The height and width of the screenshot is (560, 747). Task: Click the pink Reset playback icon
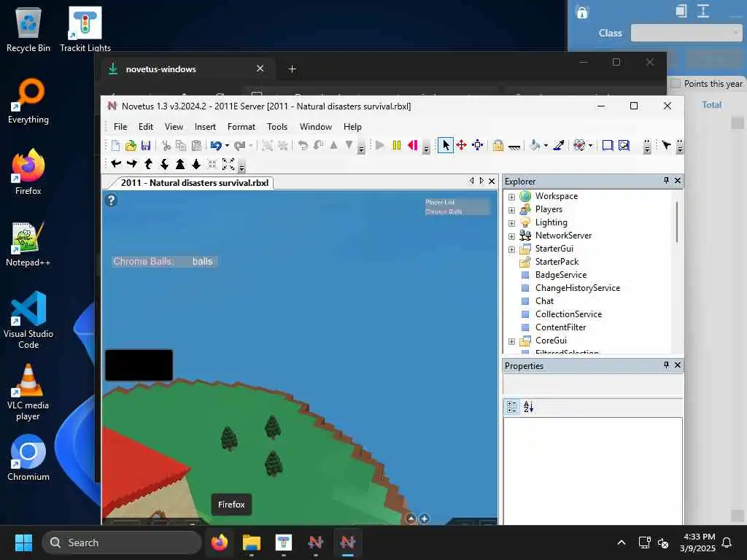413,145
